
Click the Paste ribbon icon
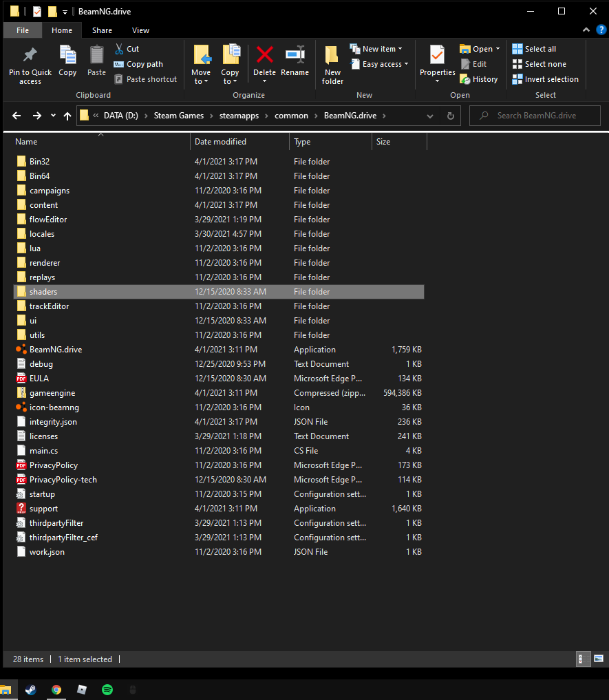point(96,55)
